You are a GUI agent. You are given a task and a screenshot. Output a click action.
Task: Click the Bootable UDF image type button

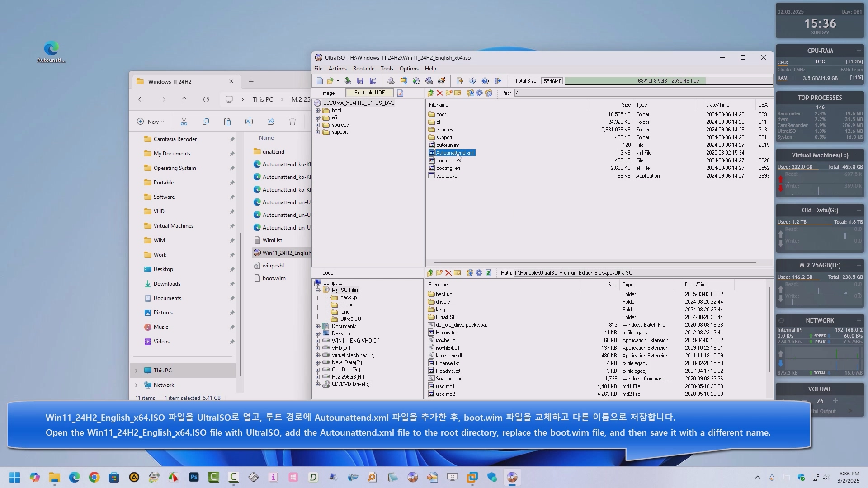pos(369,93)
